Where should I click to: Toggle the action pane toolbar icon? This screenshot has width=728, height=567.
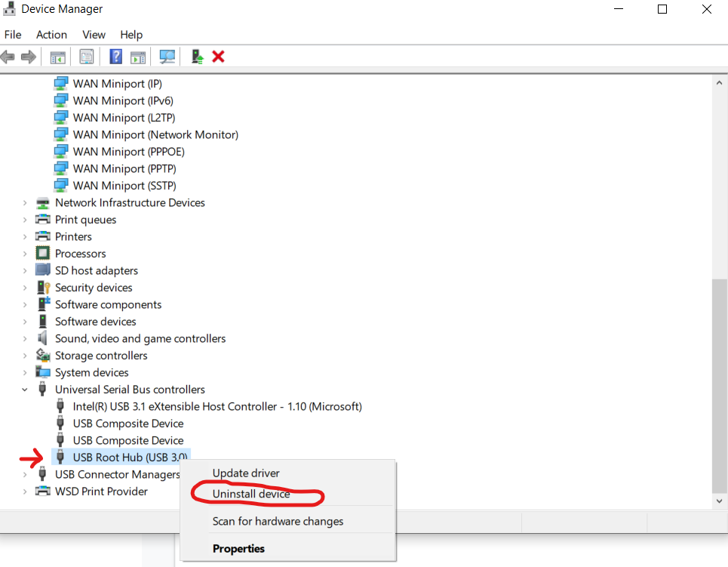click(138, 57)
